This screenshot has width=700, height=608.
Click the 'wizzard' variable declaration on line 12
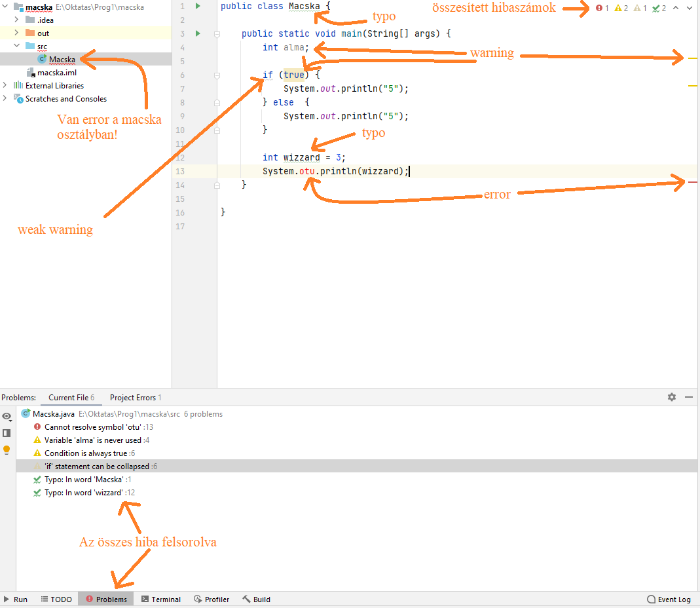301,157
